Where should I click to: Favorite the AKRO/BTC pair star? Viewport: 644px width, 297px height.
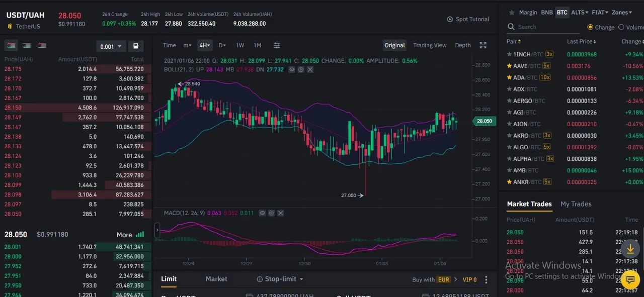click(x=510, y=135)
